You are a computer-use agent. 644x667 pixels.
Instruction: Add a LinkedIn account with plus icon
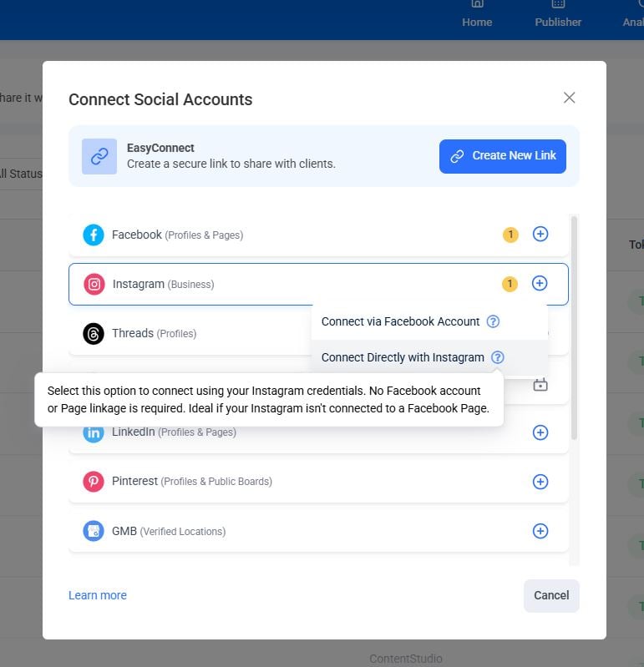coord(540,432)
